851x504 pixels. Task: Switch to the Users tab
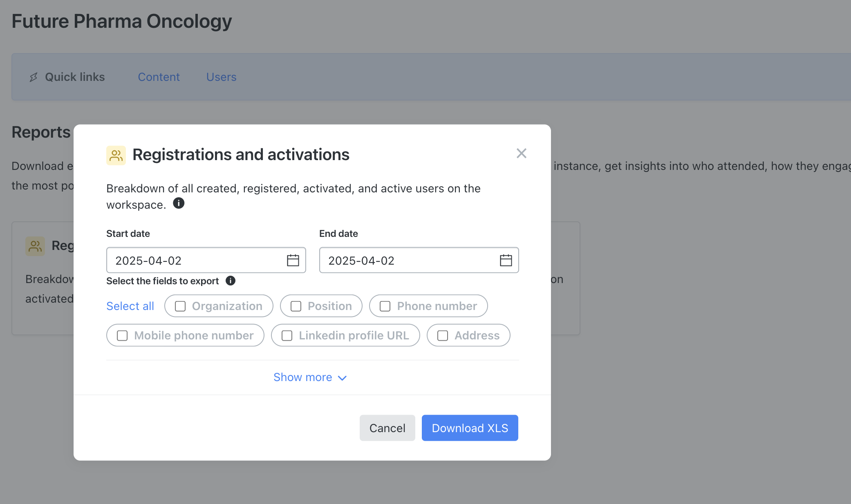pos(221,77)
